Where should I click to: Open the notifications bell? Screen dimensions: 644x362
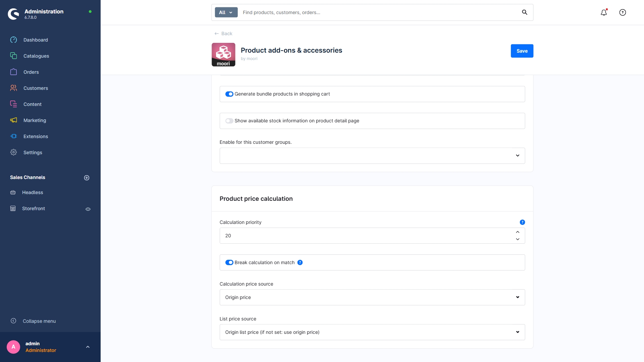(x=604, y=12)
